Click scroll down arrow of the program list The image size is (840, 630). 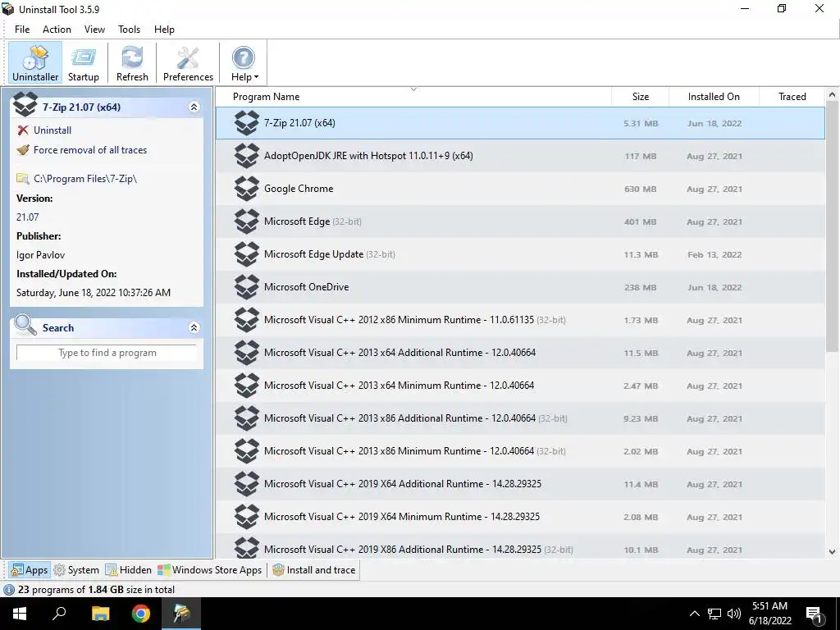click(832, 552)
